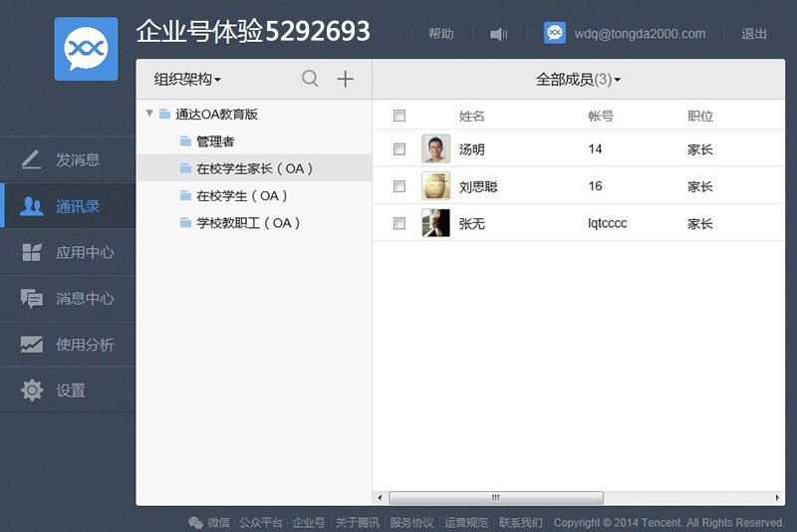Tick the checkbox next to 刘思聪
Image resolution: width=797 pixels, height=532 pixels.
399,186
